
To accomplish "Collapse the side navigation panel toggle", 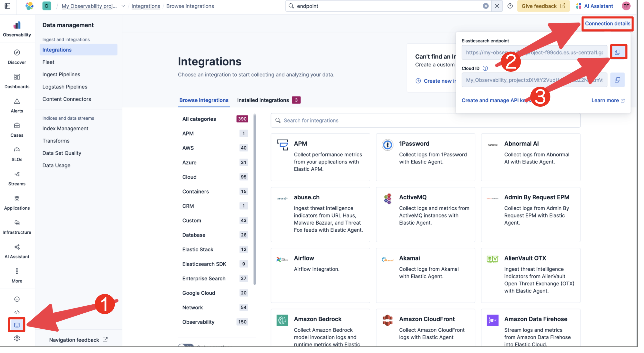I will pyautogui.click(x=7, y=6).
